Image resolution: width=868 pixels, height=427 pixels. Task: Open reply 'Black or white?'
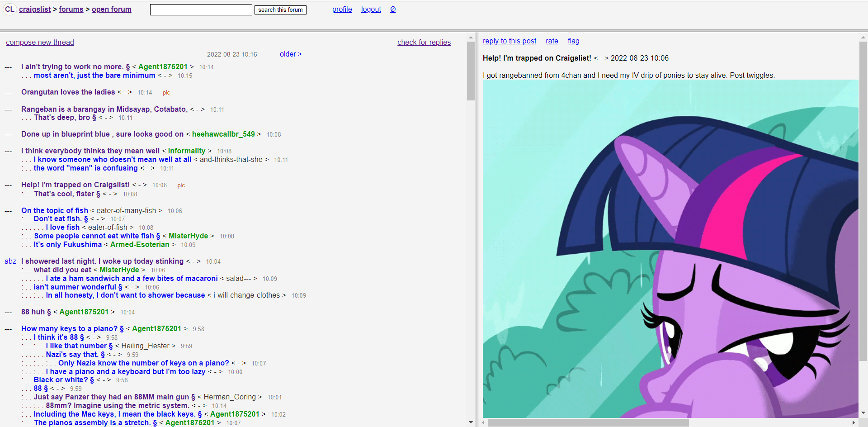click(x=64, y=380)
